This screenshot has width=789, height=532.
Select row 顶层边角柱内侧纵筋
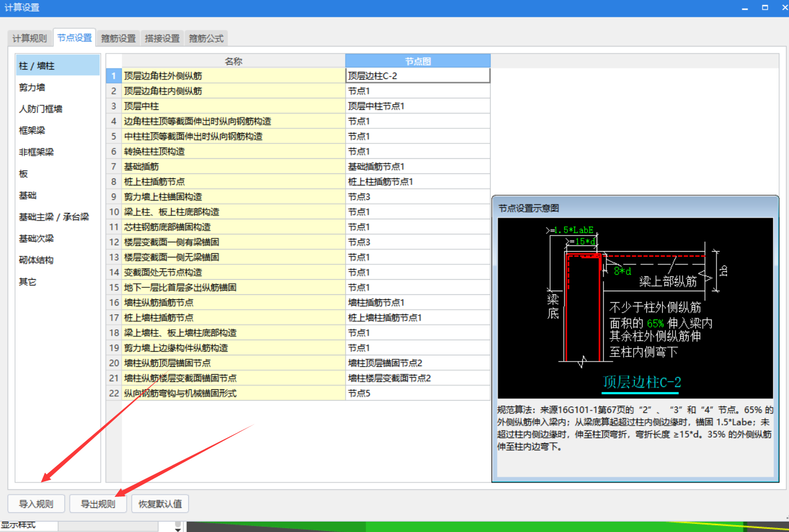tap(233, 91)
